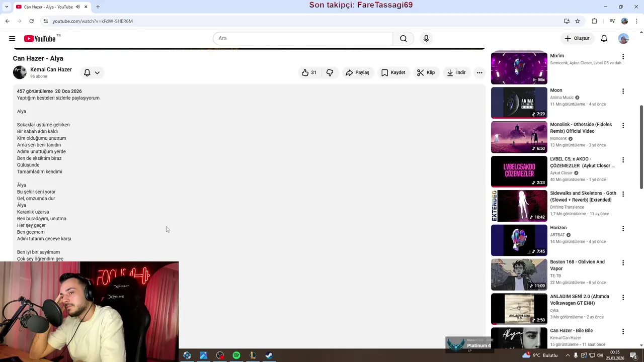Open Spotify from the taskbar
Screen dimensions: 644x362
click(236, 355)
